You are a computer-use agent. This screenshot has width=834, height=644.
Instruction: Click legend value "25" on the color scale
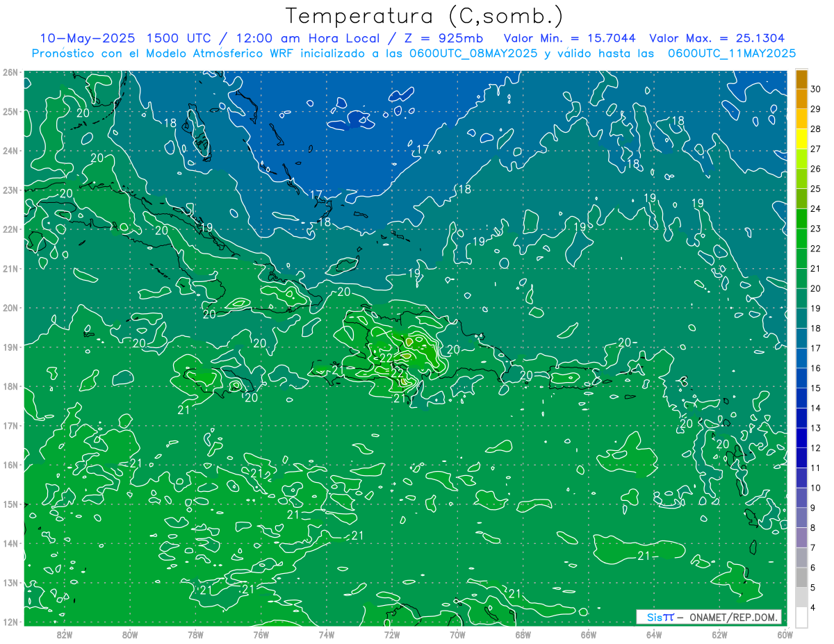coord(815,188)
